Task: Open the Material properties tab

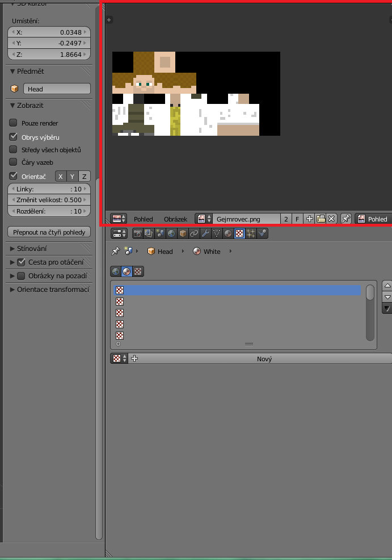Action: click(228, 233)
